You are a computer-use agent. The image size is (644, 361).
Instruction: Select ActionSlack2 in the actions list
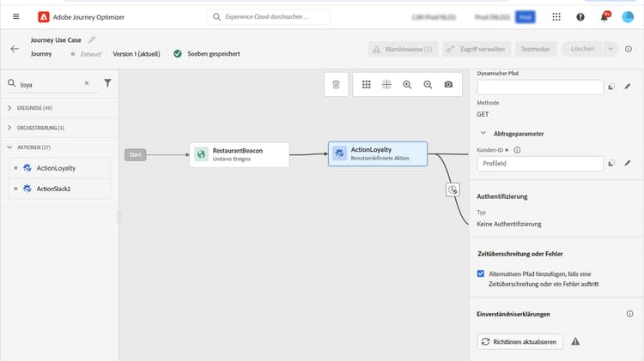coord(59,189)
